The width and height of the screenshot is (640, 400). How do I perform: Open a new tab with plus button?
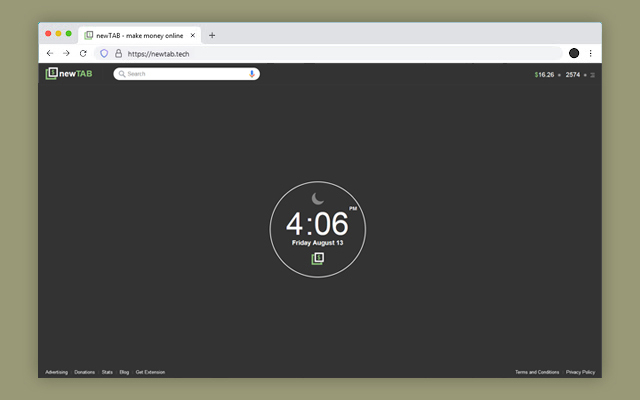point(212,36)
